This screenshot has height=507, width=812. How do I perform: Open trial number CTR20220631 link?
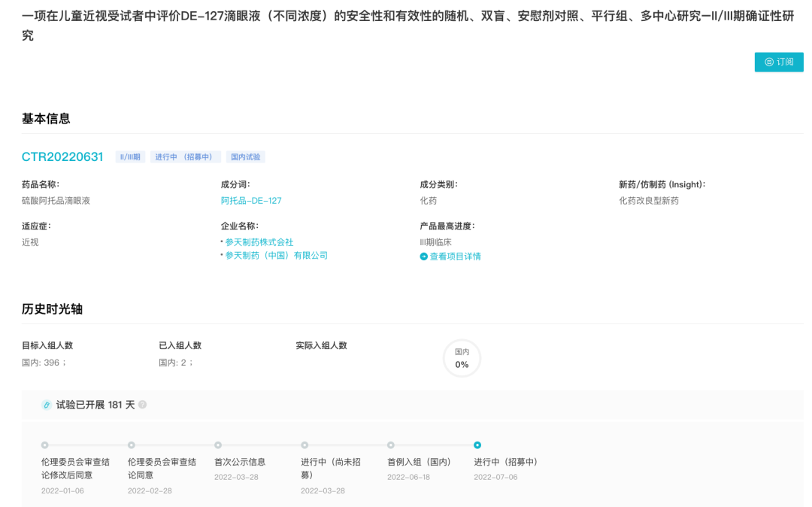pyautogui.click(x=62, y=157)
